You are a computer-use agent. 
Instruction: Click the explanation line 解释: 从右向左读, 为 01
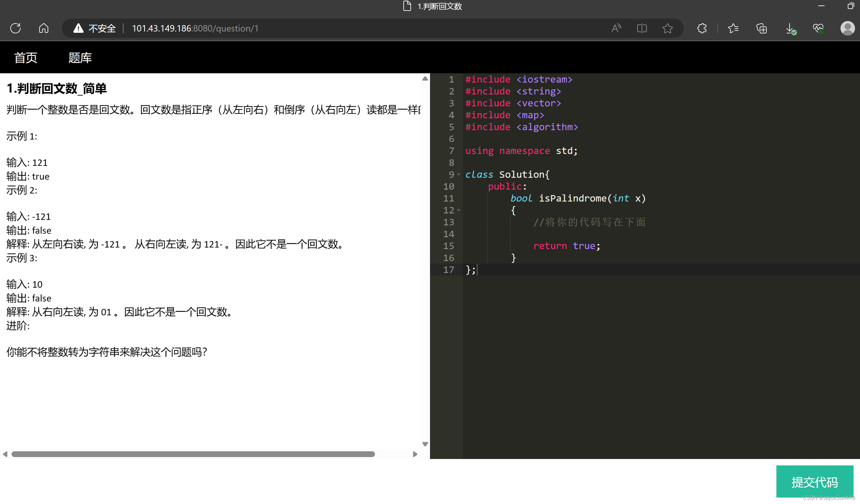pyautogui.click(x=119, y=312)
